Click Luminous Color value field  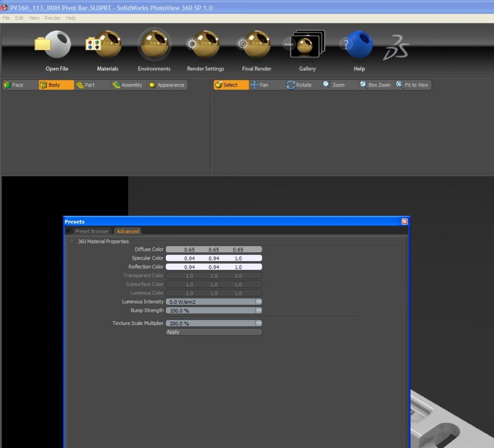(214, 293)
